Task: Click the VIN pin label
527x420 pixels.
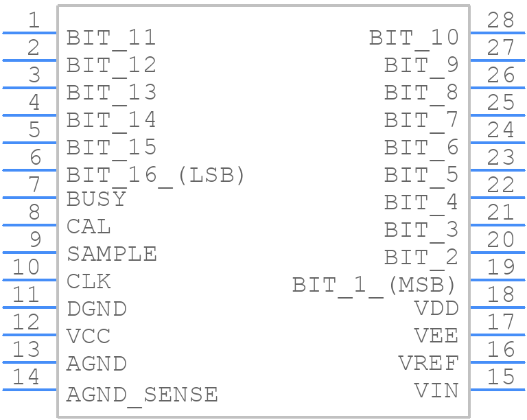Action: pos(436,390)
